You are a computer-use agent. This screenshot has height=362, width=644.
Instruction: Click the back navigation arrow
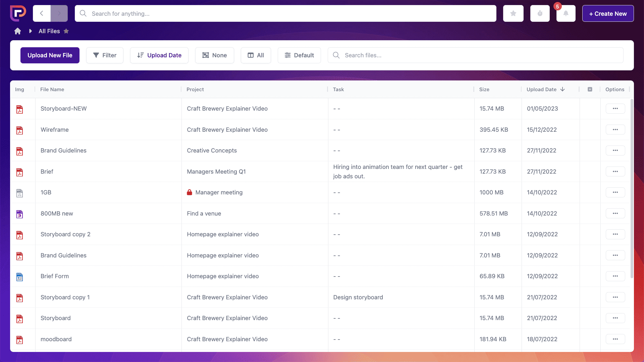pyautogui.click(x=42, y=13)
